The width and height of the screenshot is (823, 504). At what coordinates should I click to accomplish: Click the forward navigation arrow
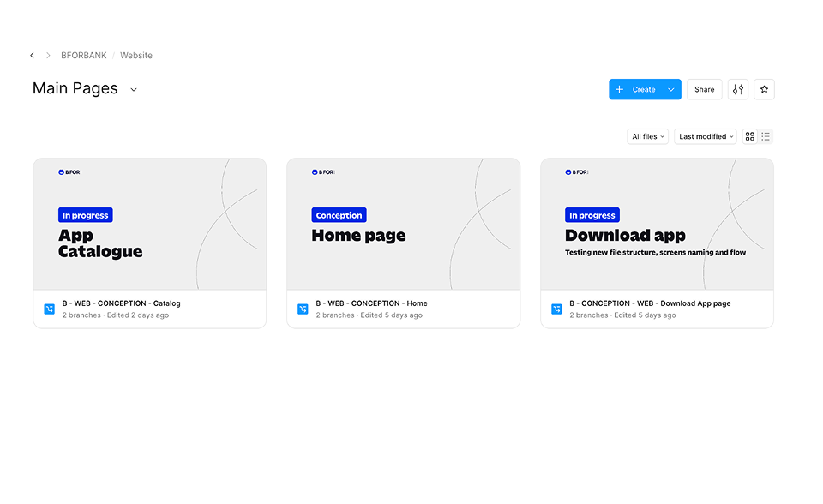48,56
